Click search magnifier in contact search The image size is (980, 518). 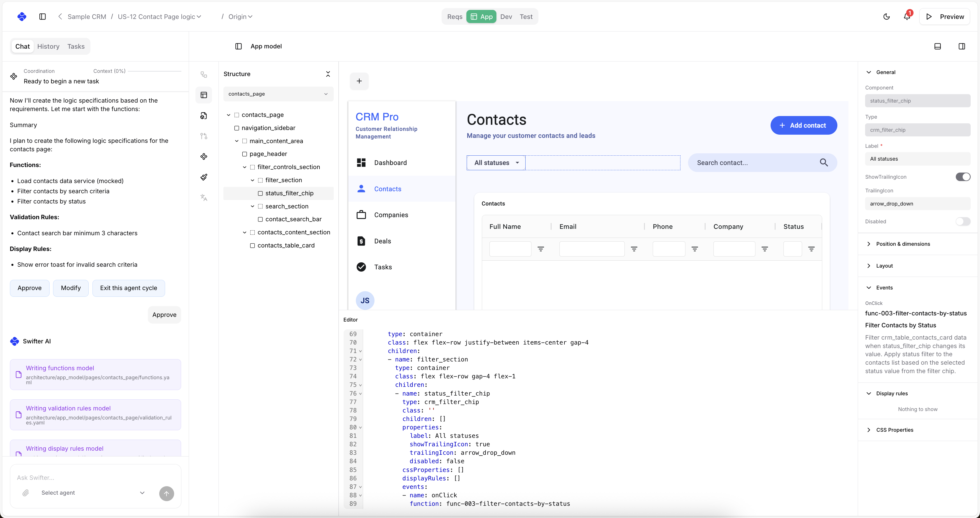coord(824,163)
